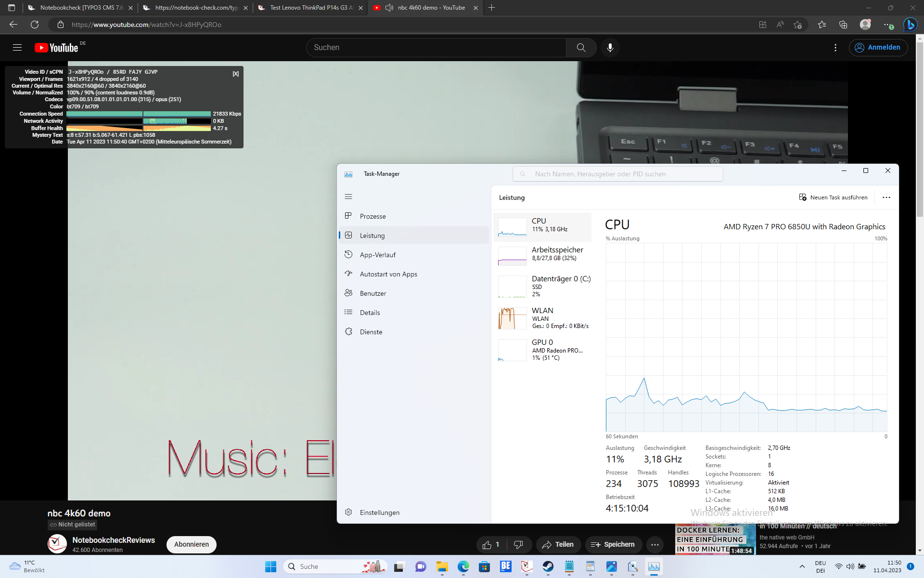This screenshot has height=578, width=924.
Task: Open weather widget 11°C Bewölkt
Action: 27,566
